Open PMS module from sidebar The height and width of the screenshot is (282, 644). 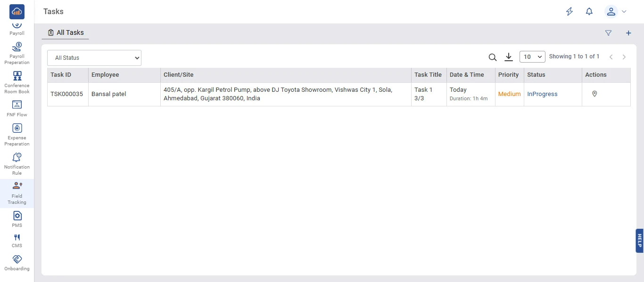[x=17, y=219]
